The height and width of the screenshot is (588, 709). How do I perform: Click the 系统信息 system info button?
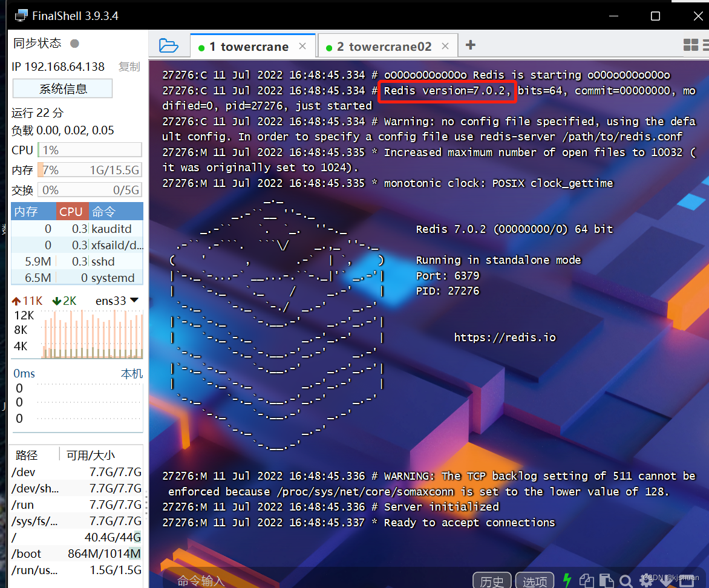(x=62, y=88)
